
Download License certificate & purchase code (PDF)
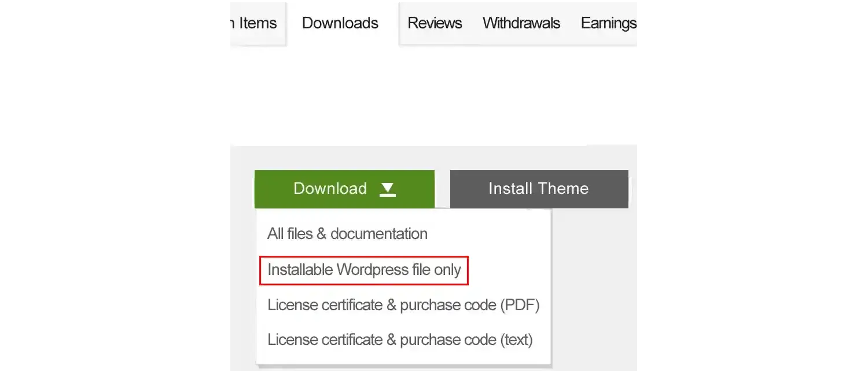[403, 305]
